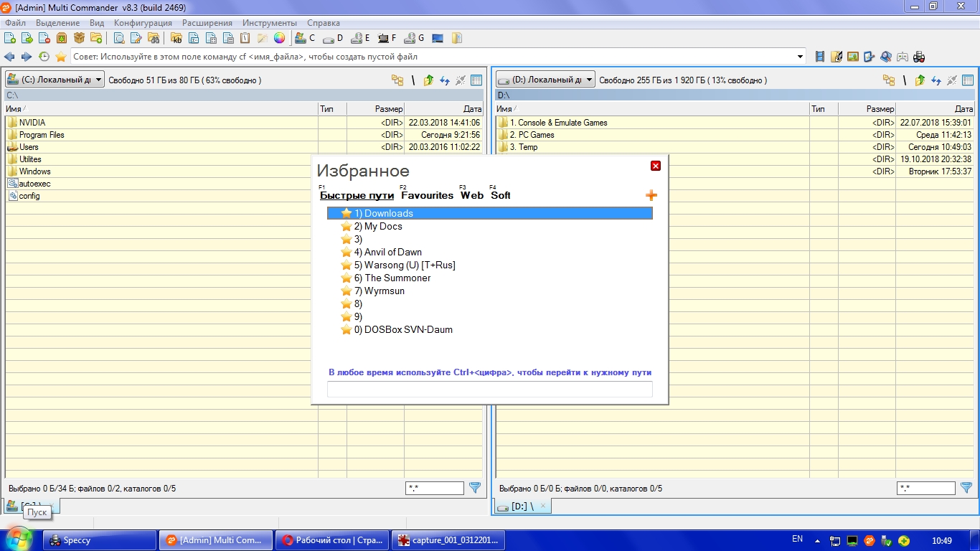Screen dimensions: 980x551
Task: Open Speccy from the taskbar
Action: [100, 540]
